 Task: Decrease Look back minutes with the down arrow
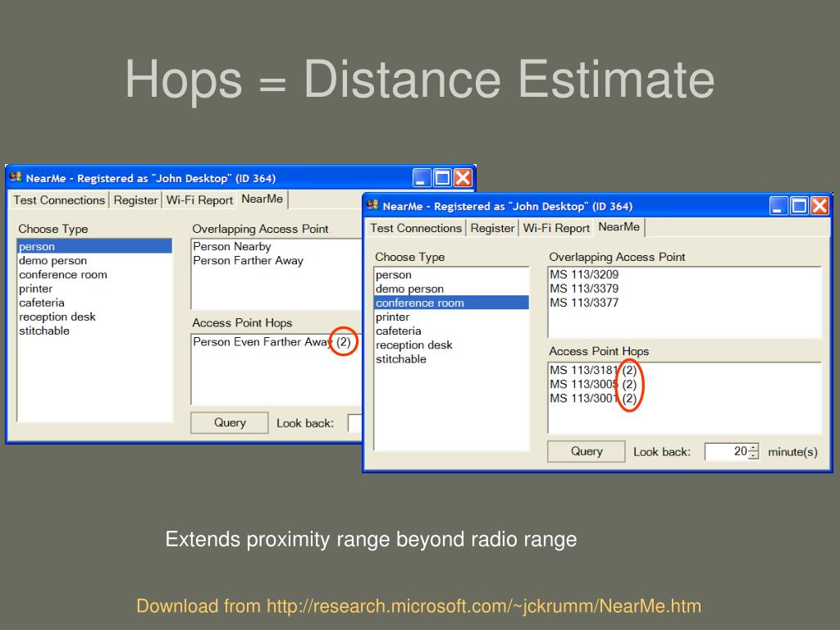pyautogui.click(x=754, y=455)
